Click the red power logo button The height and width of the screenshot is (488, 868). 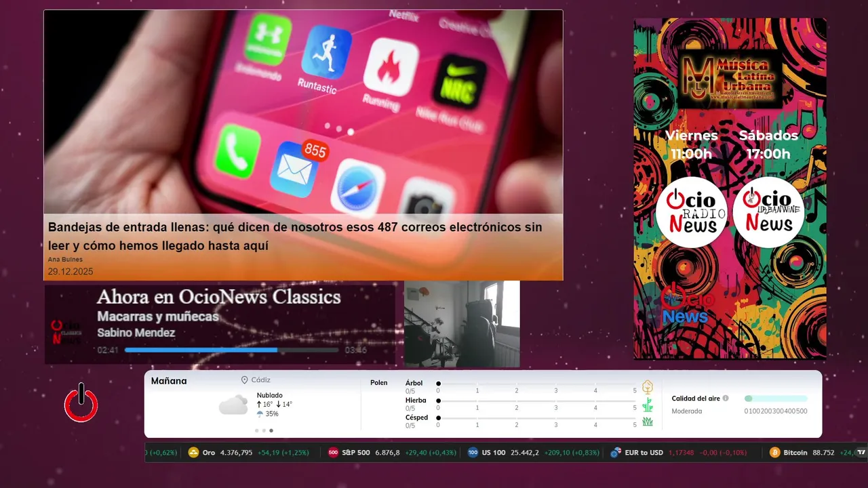tap(81, 403)
